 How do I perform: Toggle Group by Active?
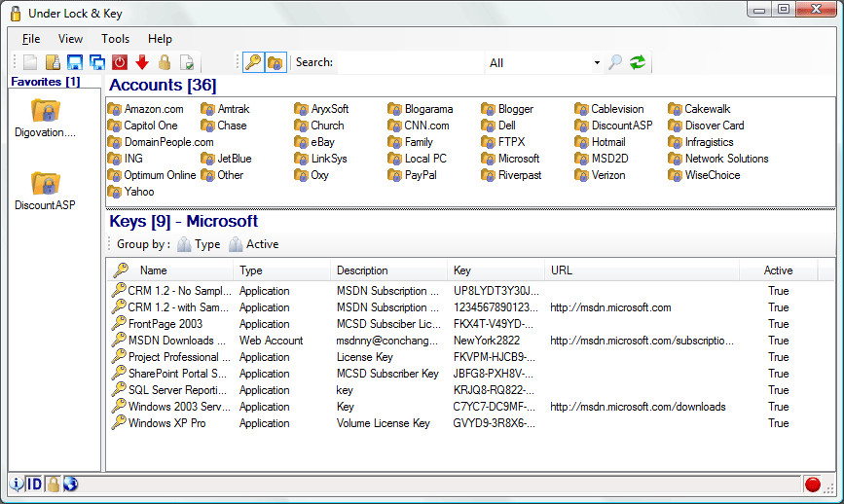[x=254, y=245]
